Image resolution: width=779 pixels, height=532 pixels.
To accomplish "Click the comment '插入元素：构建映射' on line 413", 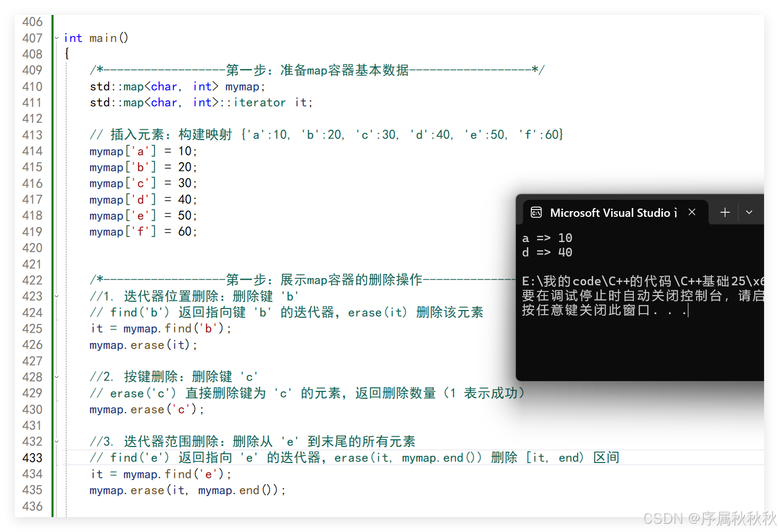I will coord(171,135).
